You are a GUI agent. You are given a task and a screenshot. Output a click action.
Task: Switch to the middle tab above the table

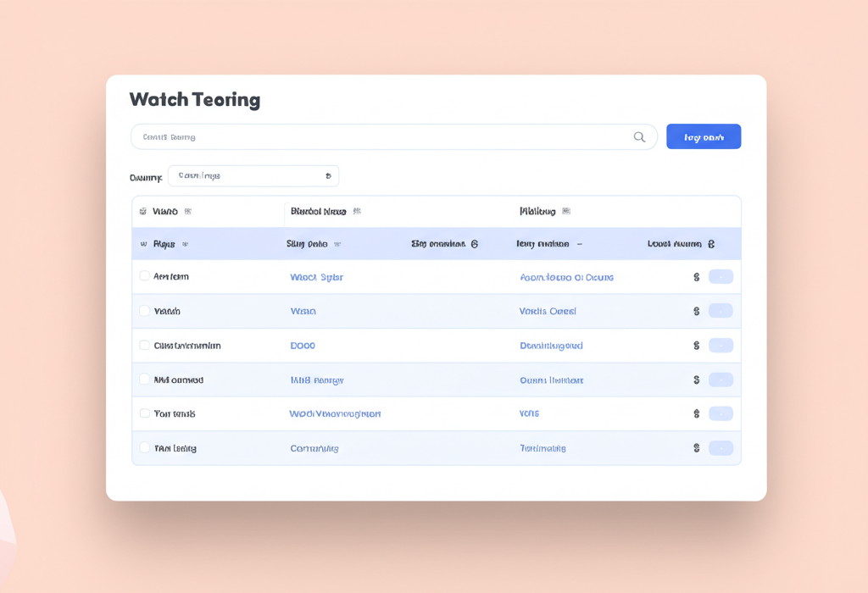click(319, 211)
